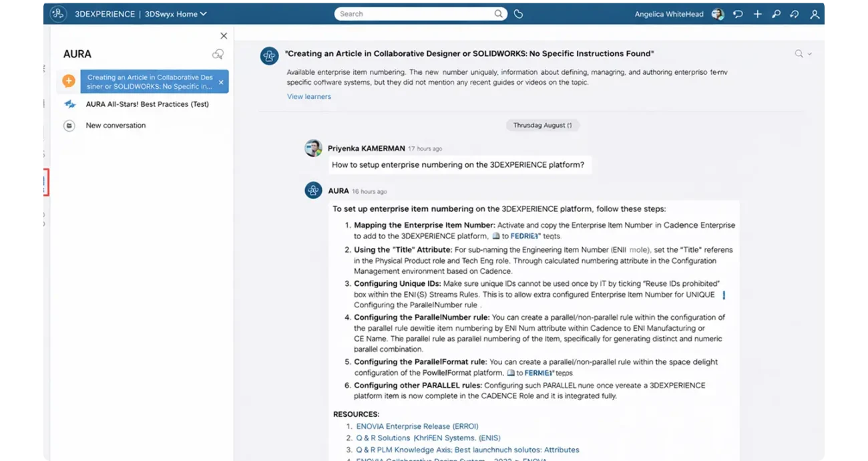This screenshot has width=868, height=461.
Task: Open notifications speech bubble in top bar
Action: pyautogui.click(x=738, y=14)
